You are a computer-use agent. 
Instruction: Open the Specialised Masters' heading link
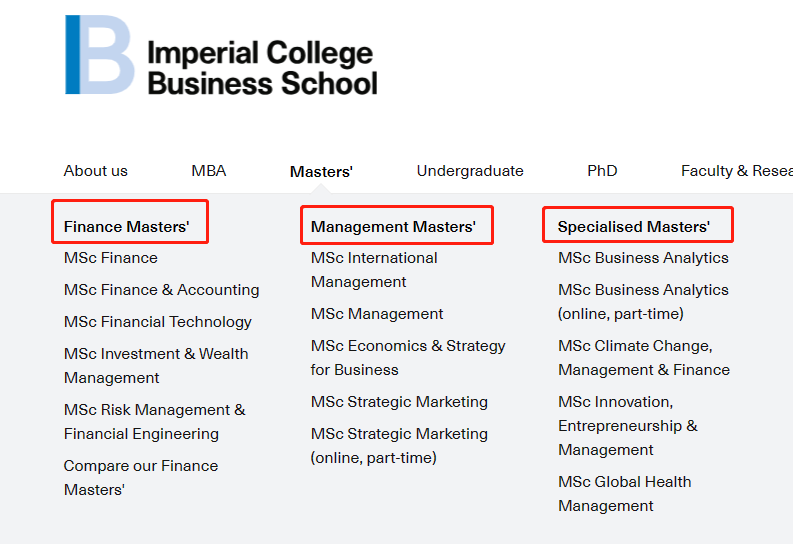634,227
